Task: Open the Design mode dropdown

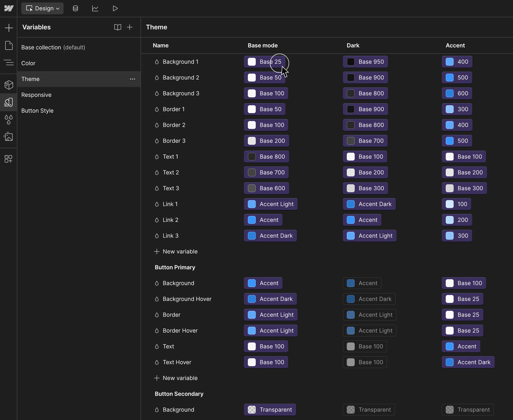Action: tap(42, 8)
